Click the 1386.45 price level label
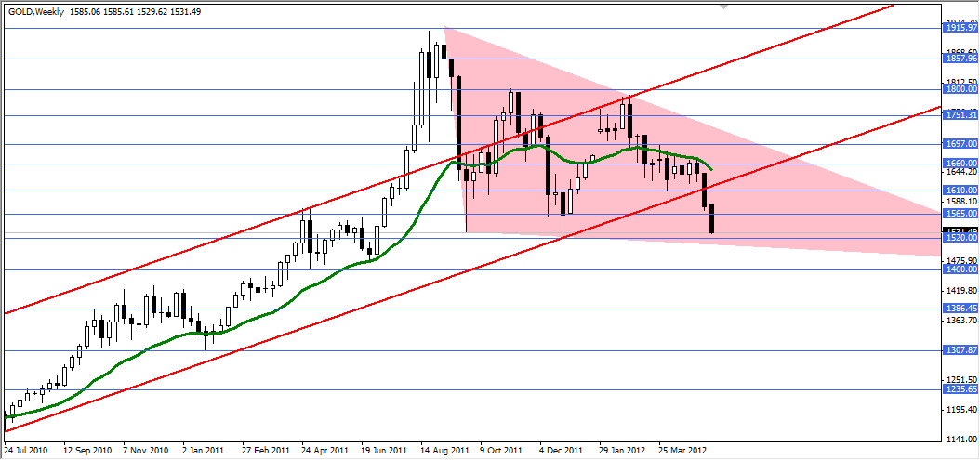This screenshot has height=460, width=980. 960,309
